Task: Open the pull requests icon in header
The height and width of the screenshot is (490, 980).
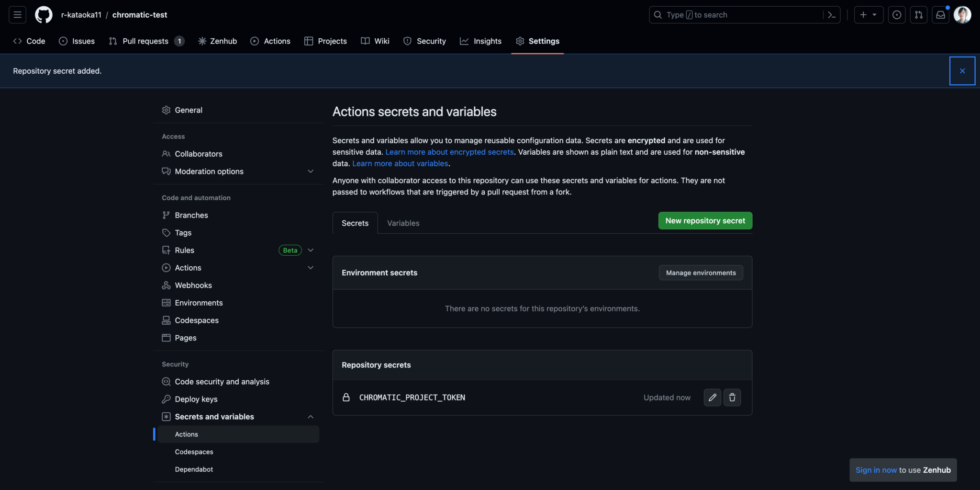Action: pyautogui.click(x=918, y=15)
